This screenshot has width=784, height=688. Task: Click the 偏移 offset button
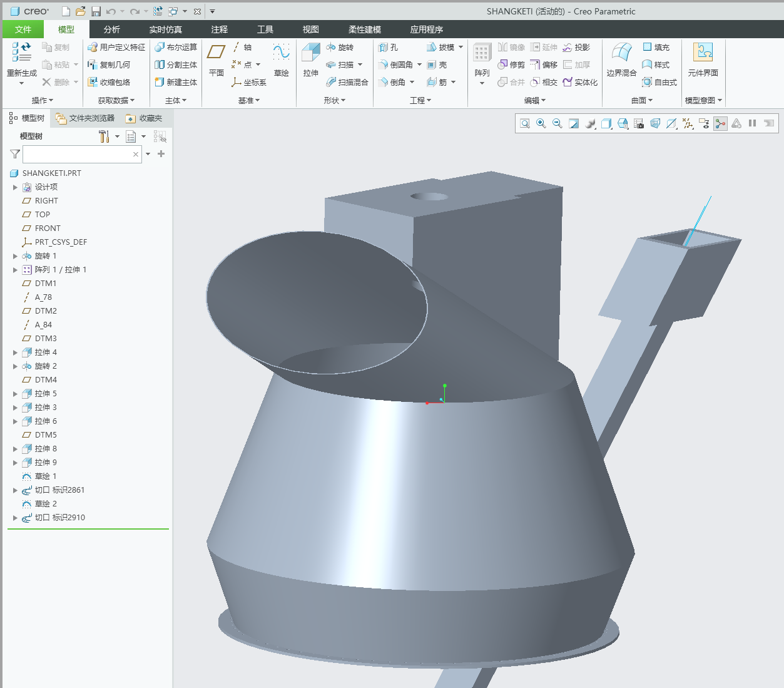click(x=544, y=65)
